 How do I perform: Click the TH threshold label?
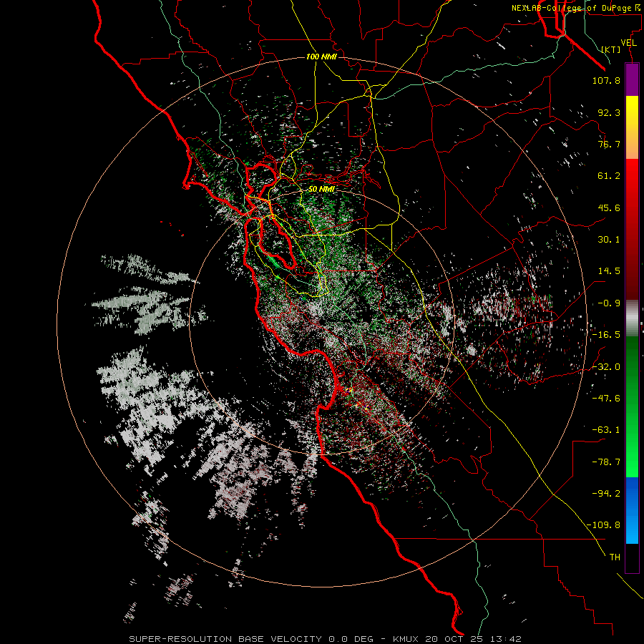[615, 557]
